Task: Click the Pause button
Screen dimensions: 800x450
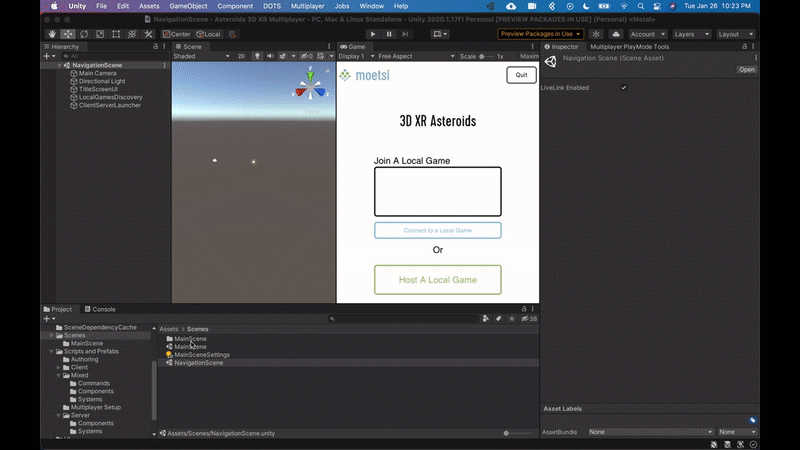Action: [x=389, y=34]
